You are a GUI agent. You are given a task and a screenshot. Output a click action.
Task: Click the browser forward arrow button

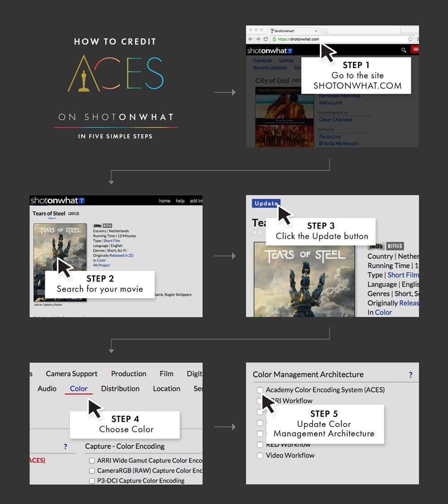pyautogui.click(x=258, y=39)
